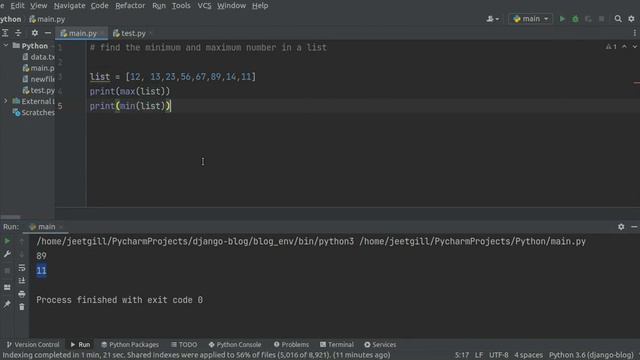This screenshot has width=640, height=360.
Task: Select newfile in project tree
Action: click(x=38, y=79)
